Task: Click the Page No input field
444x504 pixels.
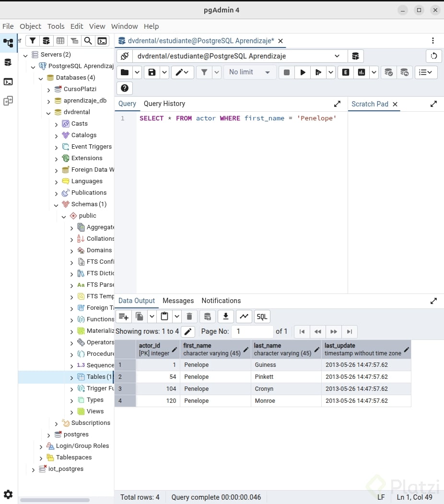Action: (252, 331)
